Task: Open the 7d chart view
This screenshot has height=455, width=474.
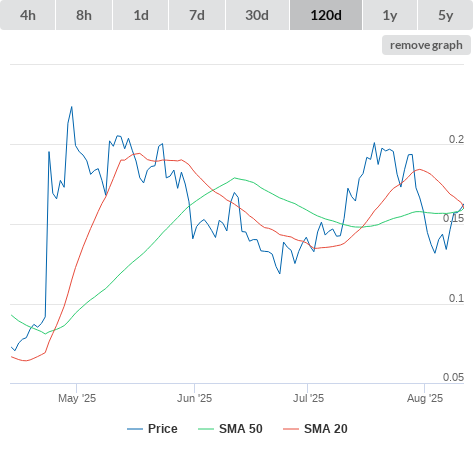Action: tap(197, 15)
